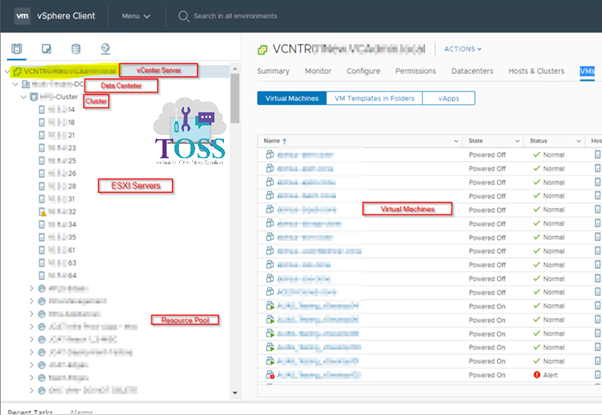Select ESXi host icon ending in 61
Image resolution: width=602 pixels, height=415 pixels.
pos(42,250)
